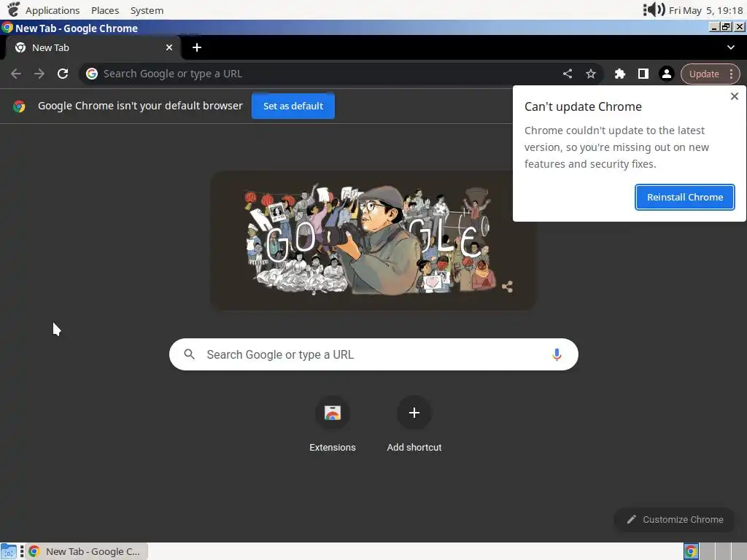Image resolution: width=747 pixels, height=560 pixels.
Task: Reload the page with the refresh icon
Action: coord(63,74)
